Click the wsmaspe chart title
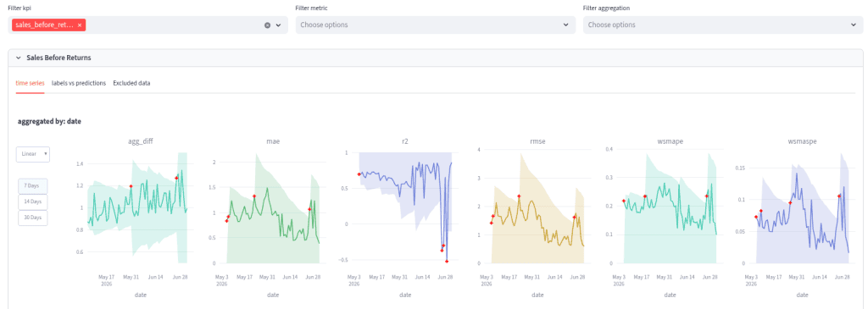 pos(802,141)
